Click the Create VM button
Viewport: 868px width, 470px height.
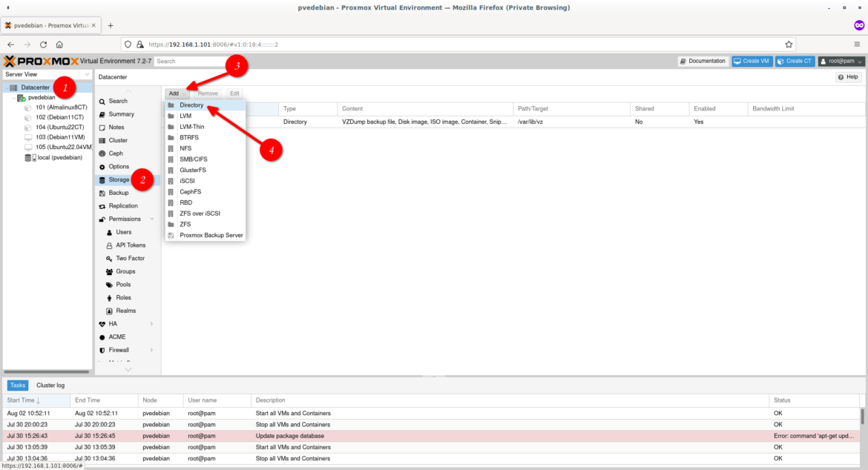click(x=752, y=61)
